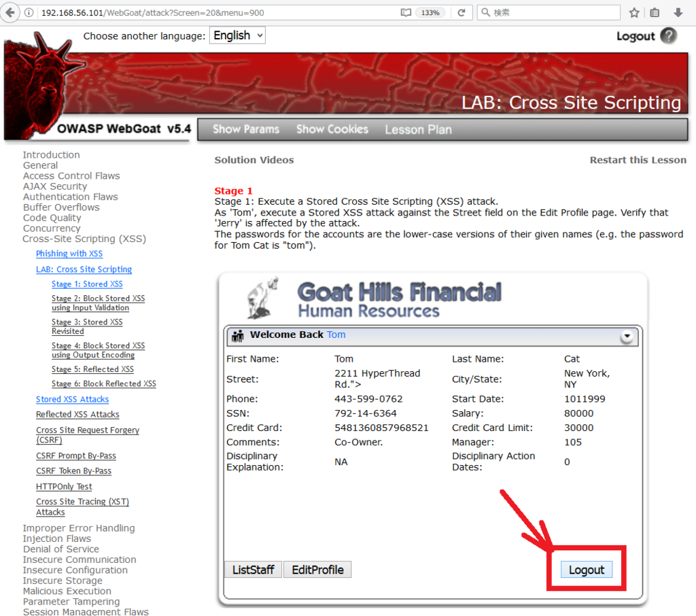The height and width of the screenshot is (616, 696).
Task: Open Show Params in lesson bar
Action: [x=246, y=129]
